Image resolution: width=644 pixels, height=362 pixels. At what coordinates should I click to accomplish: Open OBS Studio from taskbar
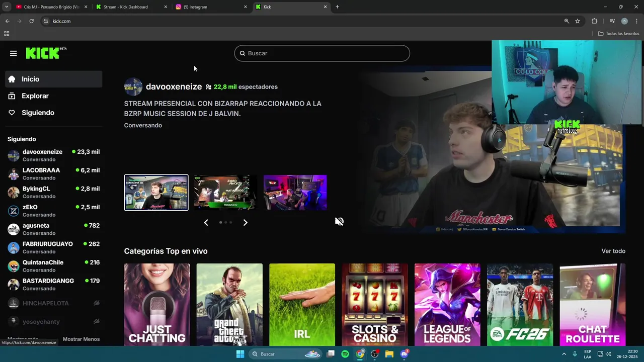pos(375,354)
